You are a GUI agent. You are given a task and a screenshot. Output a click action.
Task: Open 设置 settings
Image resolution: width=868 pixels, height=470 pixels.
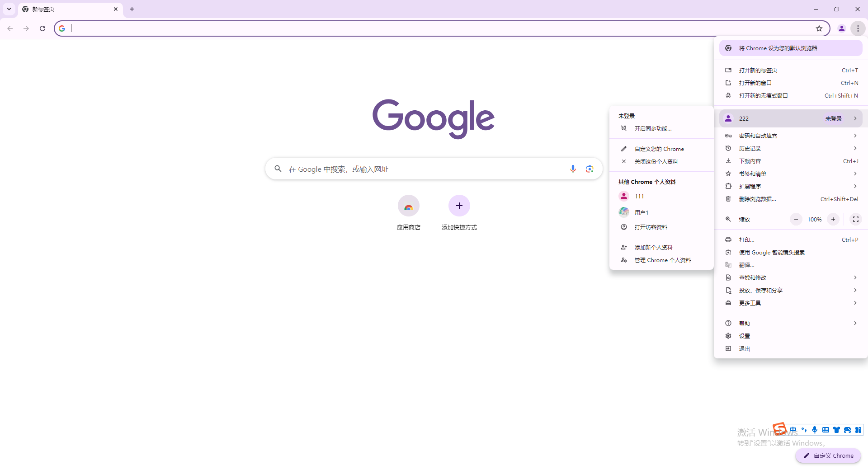click(791, 336)
